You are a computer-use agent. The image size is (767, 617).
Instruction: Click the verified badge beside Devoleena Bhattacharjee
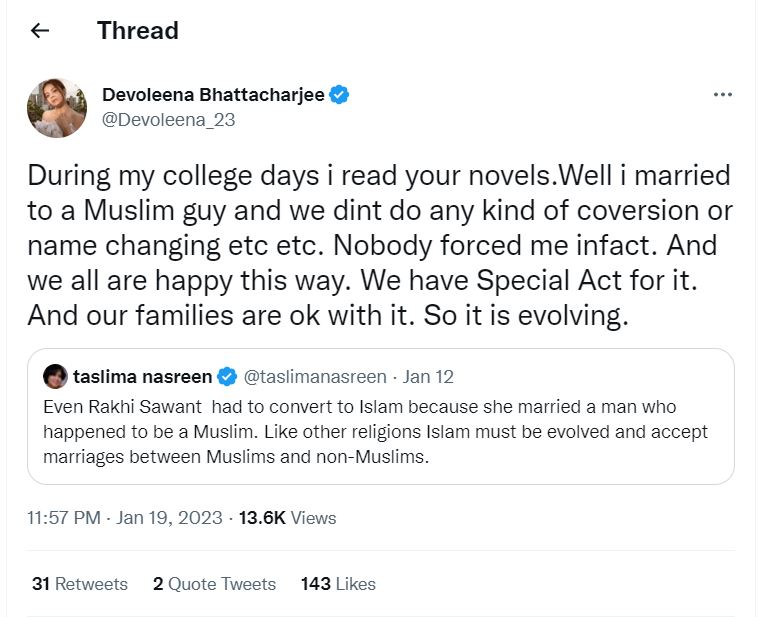click(x=340, y=96)
